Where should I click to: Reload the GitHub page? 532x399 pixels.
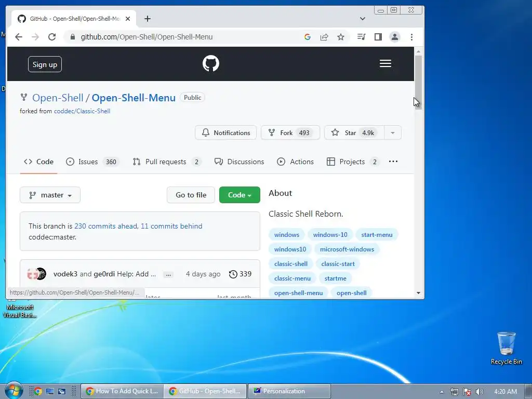pos(52,37)
